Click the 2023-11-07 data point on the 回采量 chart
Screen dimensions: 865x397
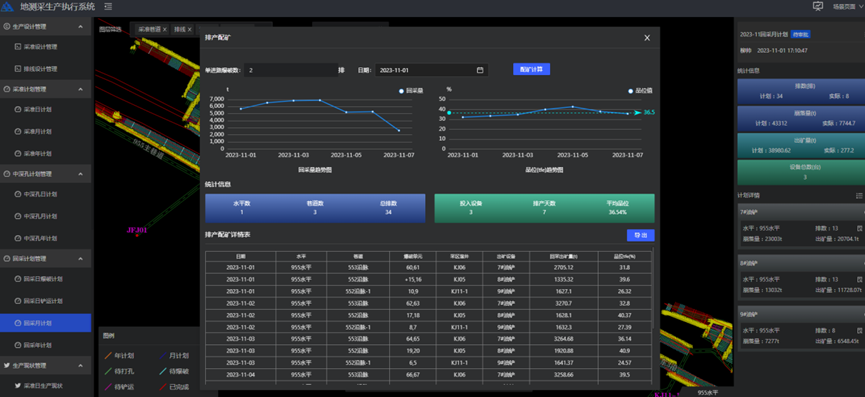point(399,130)
